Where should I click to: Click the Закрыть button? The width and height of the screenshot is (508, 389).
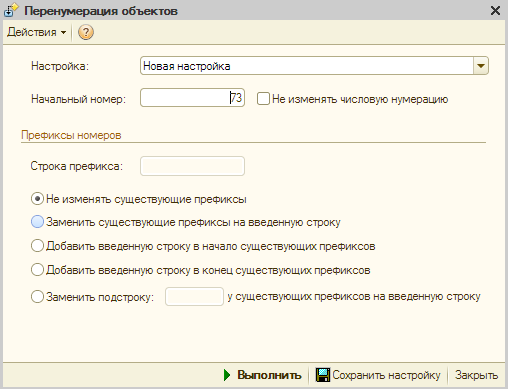[x=476, y=375]
